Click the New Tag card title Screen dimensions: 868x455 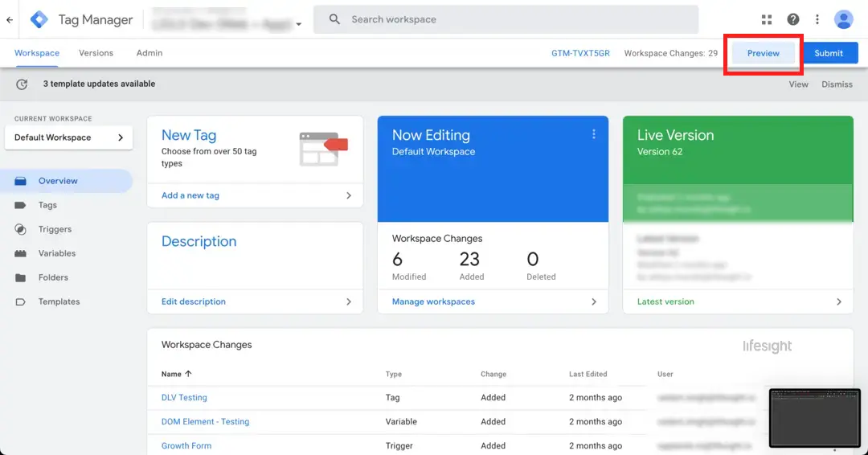(x=189, y=135)
